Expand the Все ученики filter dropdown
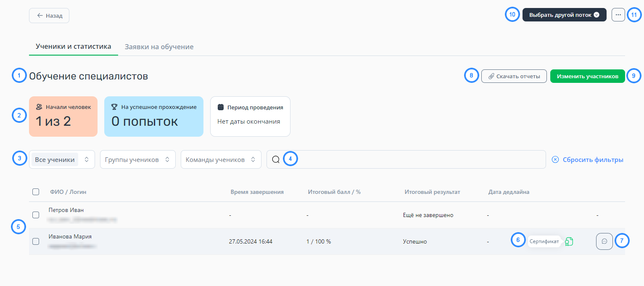The height and width of the screenshot is (286, 644). [62, 160]
